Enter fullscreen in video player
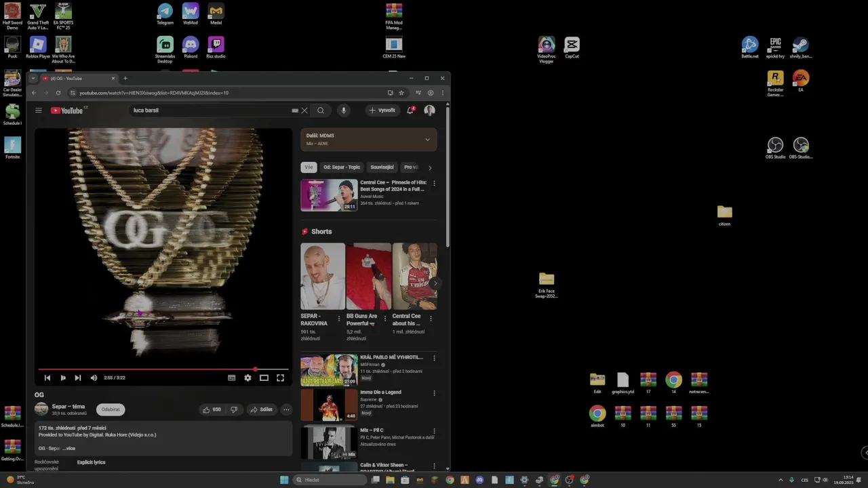 (x=280, y=378)
